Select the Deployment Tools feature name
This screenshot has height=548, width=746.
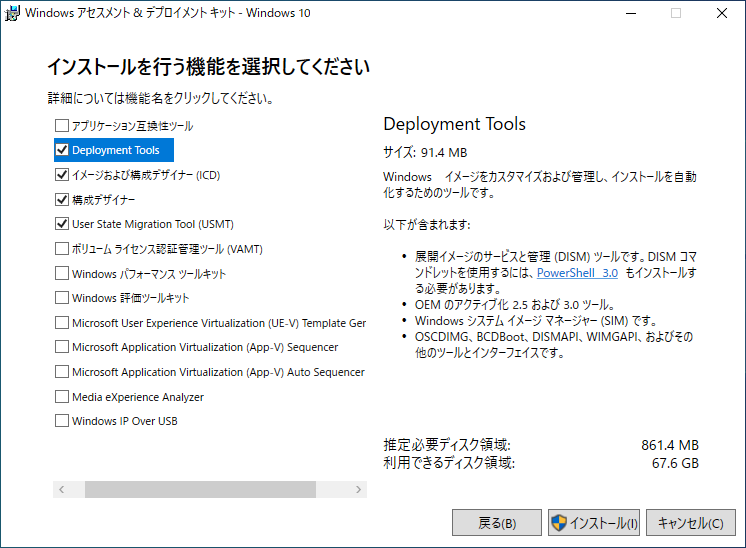(116, 150)
